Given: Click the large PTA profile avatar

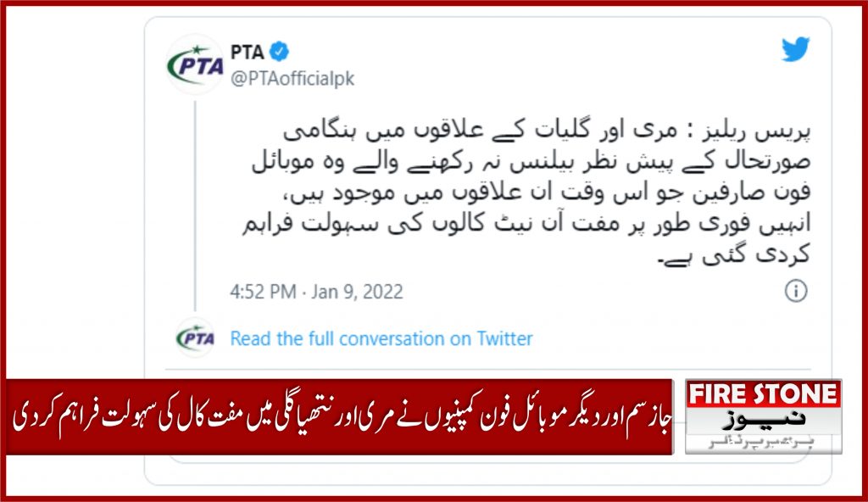Looking at the screenshot, I should click(x=194, y=64).
